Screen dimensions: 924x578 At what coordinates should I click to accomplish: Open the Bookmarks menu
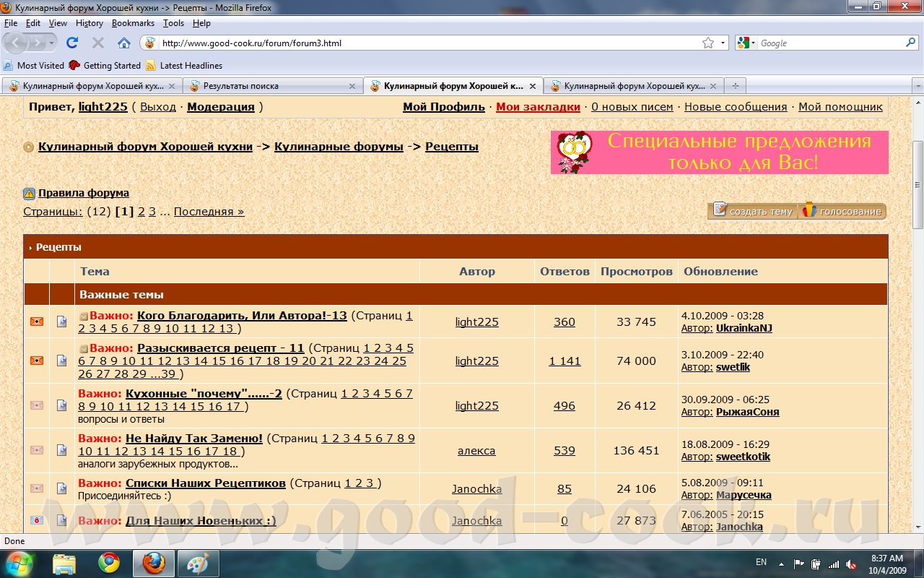pyautogui.click(x=133, y=23)
